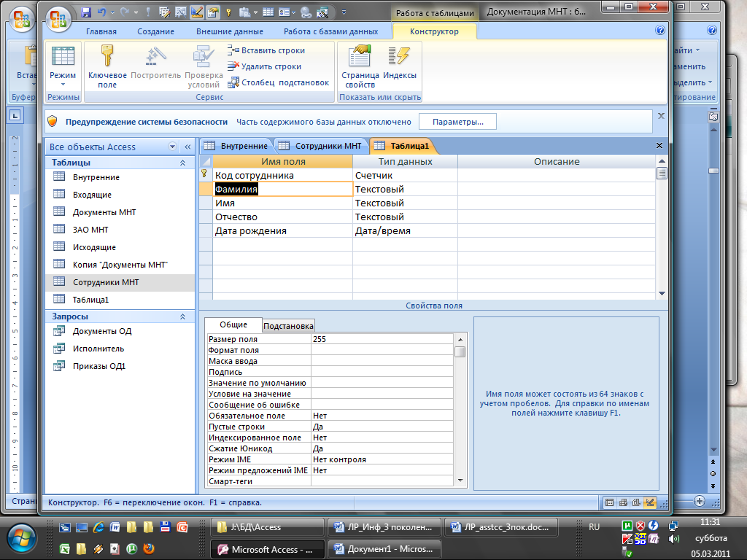Image resolution: width=747 pixels, height=560 pixels.
Task: Select table Документы МНТ in navigation pane
Action: (x=120, y=212)
